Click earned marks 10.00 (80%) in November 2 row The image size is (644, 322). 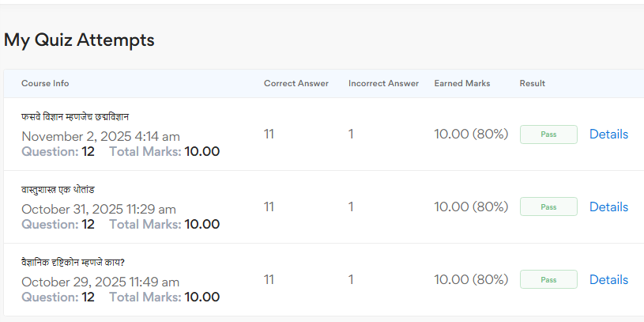pos(471,134)
